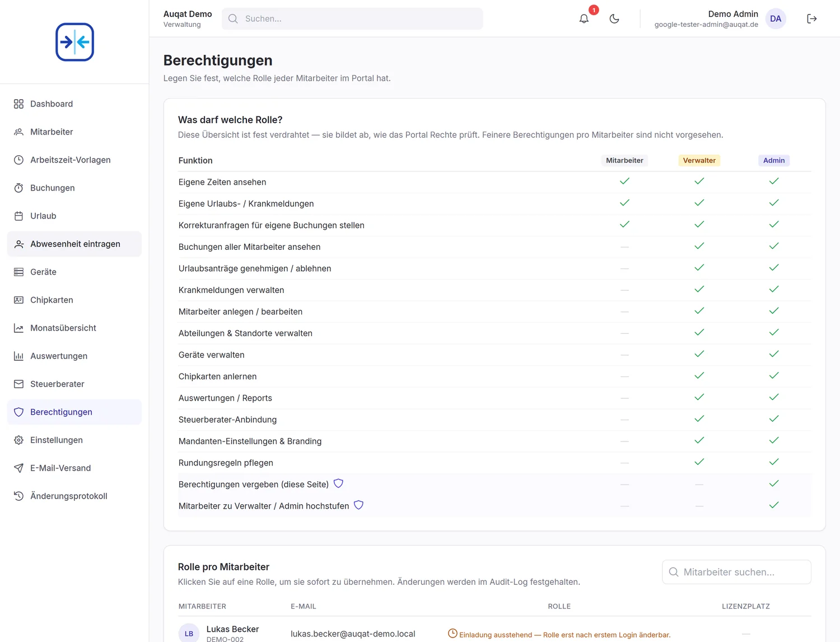Click the logout icon in the header
This screenshot has width=840, height=642.
811,18
